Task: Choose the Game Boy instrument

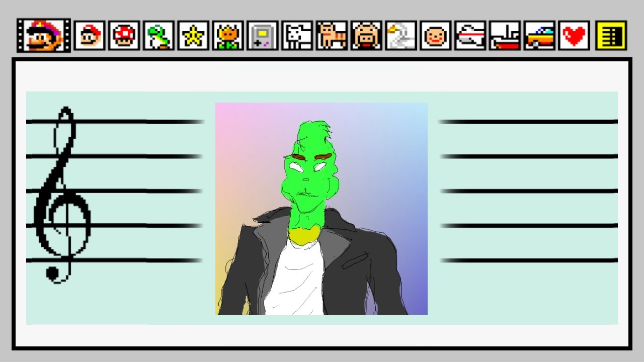Action: click(x=263, y=36)
